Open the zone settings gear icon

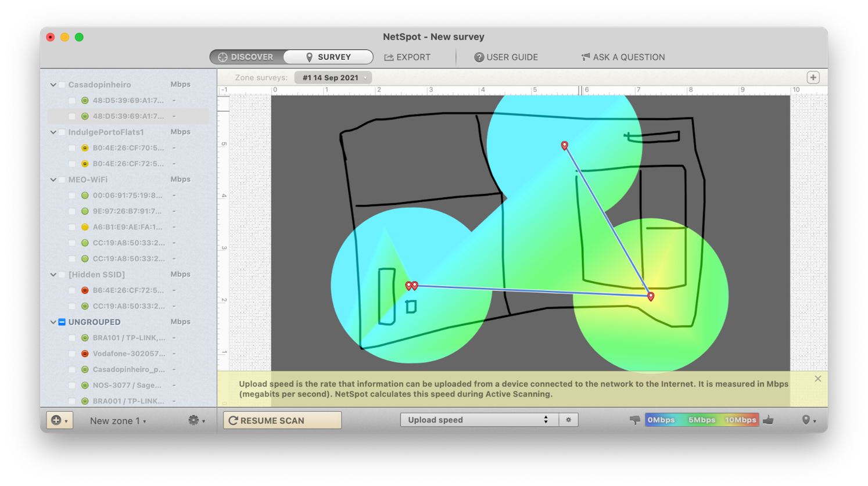click(x=194, y=420)
